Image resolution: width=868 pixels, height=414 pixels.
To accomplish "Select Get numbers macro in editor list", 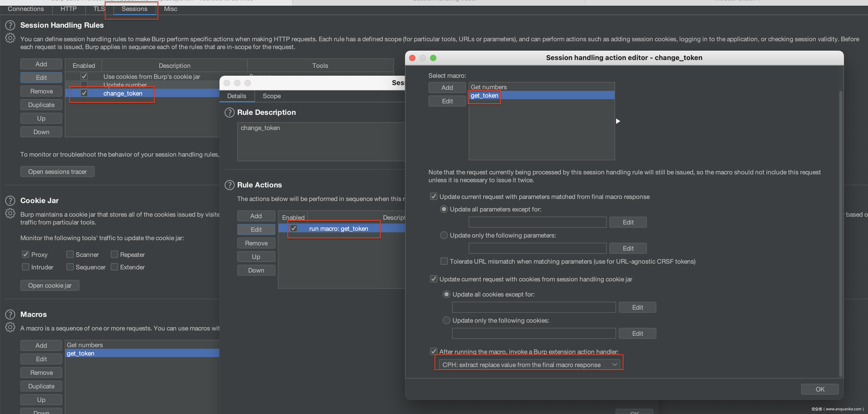I will 489,87.
